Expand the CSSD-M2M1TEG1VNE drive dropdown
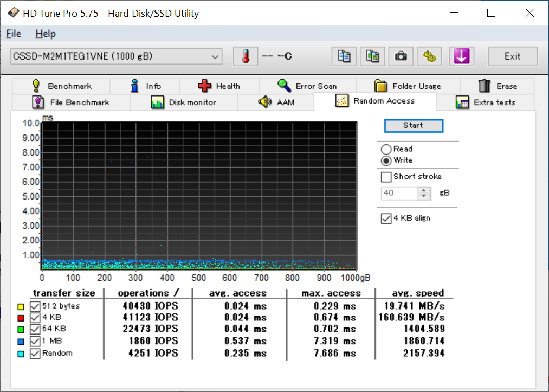Viewport: 549px width, 392px height. (x=215, y=56)
